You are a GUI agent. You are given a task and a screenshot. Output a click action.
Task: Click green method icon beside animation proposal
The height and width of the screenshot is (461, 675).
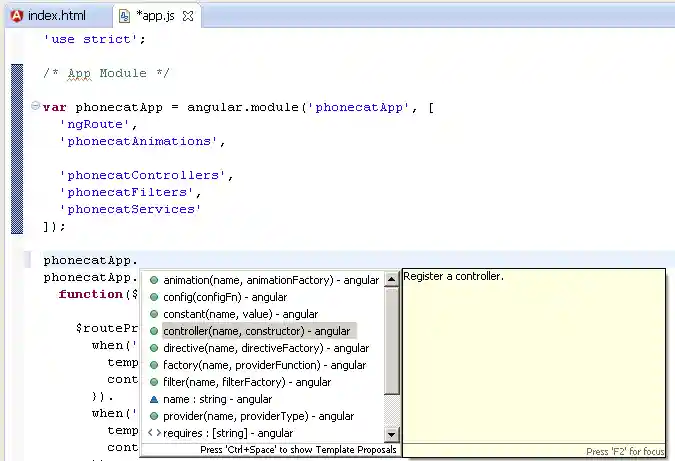point(154,280)
